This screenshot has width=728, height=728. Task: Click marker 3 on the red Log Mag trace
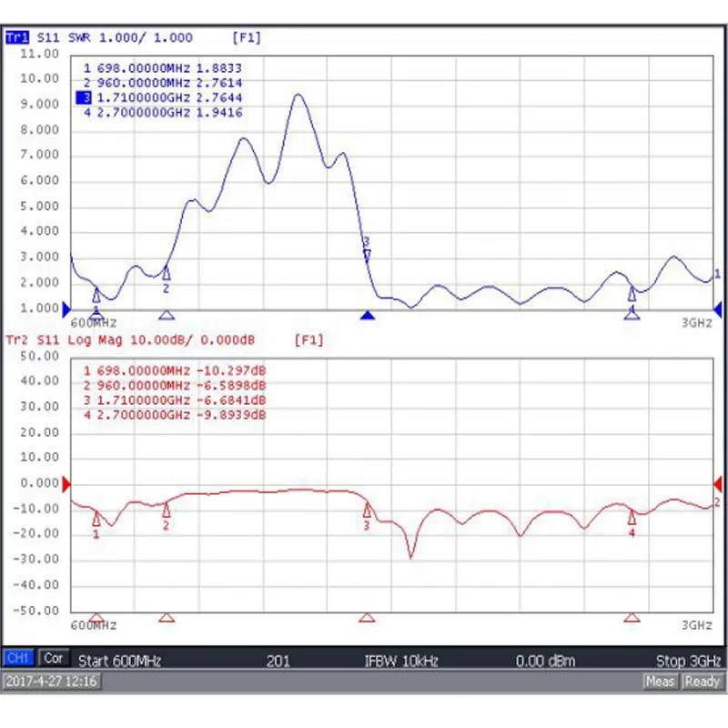(x=367, y=511)
